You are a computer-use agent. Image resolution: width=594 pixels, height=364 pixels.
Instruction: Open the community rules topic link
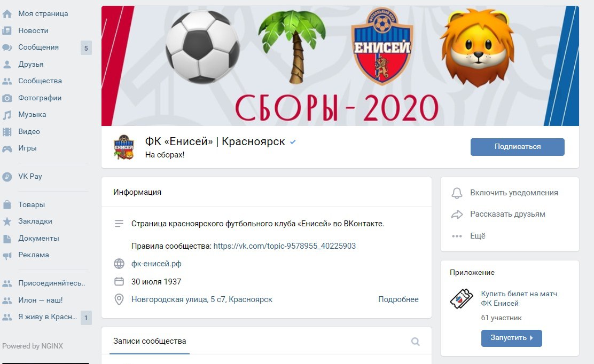[285, 247]
